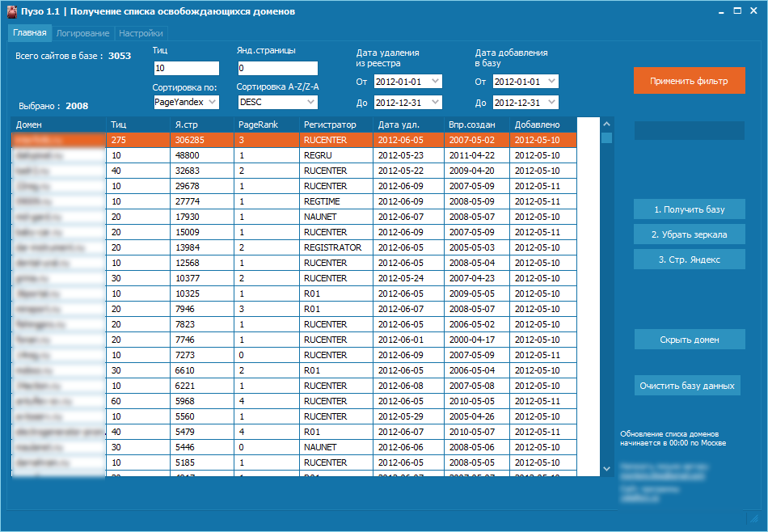Click the table scrollbar up arrow

606,124
